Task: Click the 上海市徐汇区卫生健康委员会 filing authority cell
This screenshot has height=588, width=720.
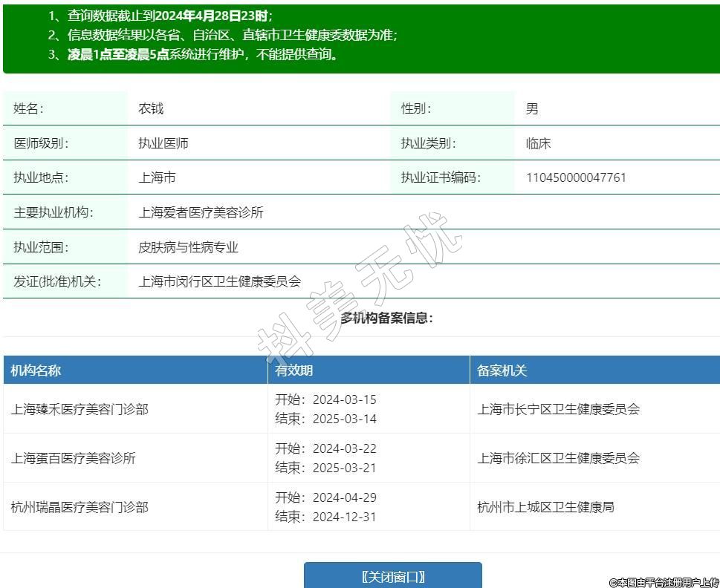Action: tap(558, 458)
